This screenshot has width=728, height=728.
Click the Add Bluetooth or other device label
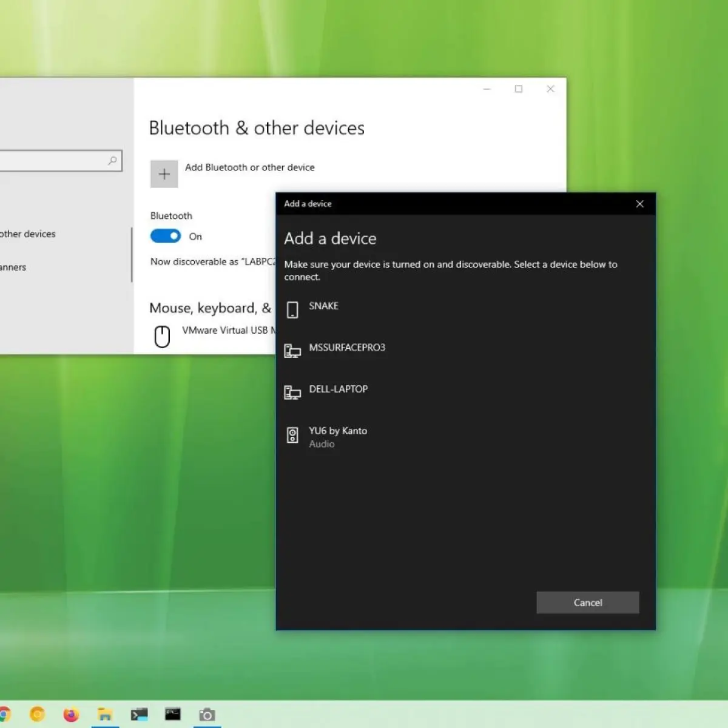(x=250, y=167)
